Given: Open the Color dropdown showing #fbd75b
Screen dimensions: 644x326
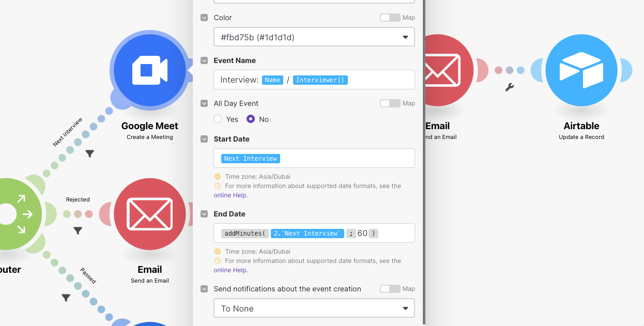Looking at the screenshot, I should [314, 37].
